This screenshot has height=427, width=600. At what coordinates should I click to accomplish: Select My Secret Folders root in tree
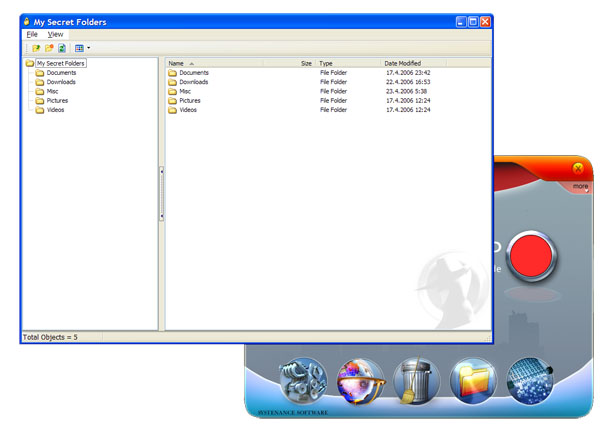(60, 63)
